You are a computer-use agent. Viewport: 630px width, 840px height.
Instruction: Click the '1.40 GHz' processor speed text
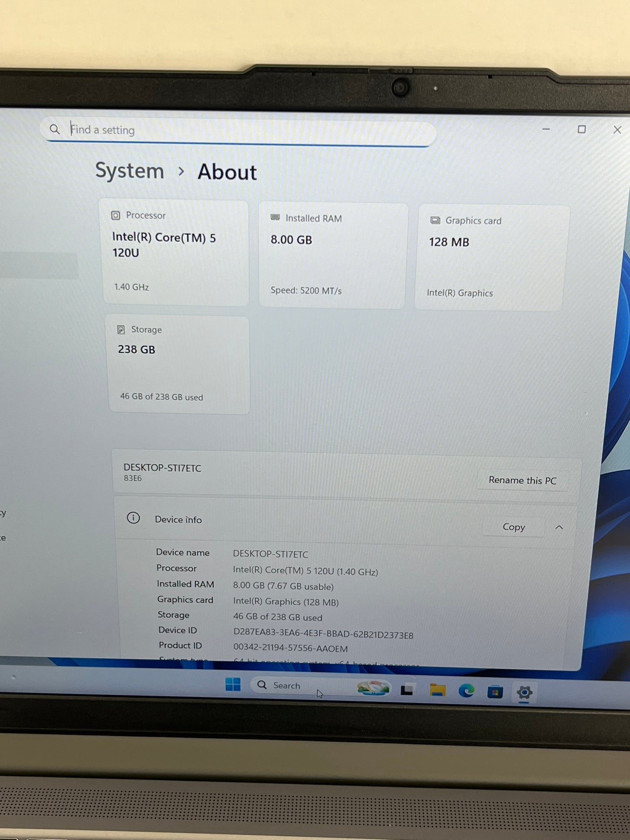pos(132,287)
